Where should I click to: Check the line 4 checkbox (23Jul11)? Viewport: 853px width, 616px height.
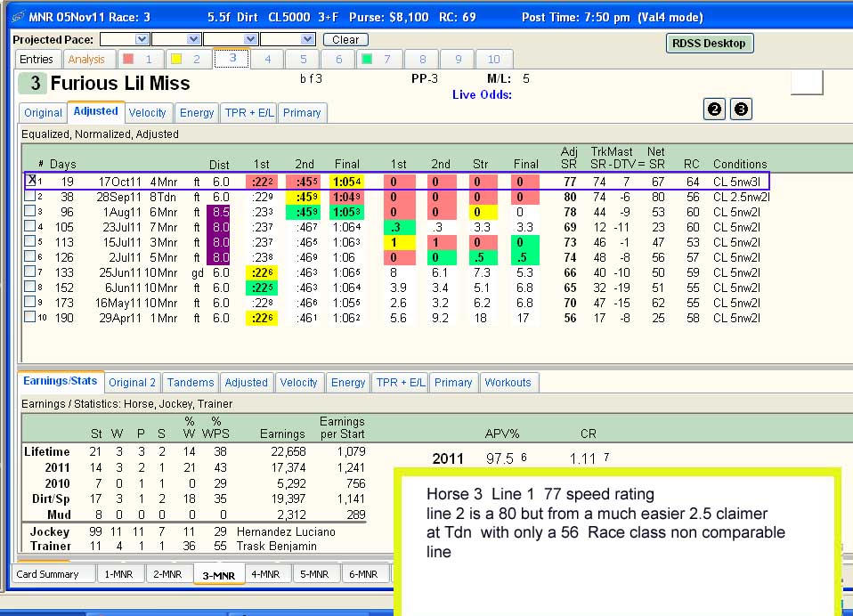[30, 226]
